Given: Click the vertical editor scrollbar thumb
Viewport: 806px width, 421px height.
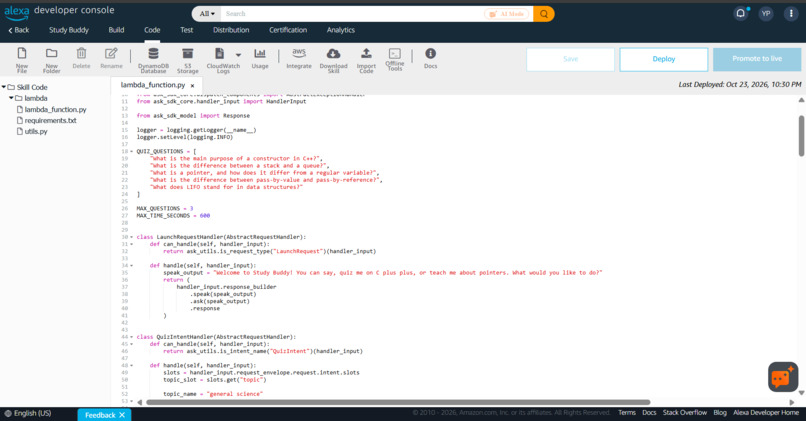Looking at the screenshot, I should pyautogui.click(x=801, y=136).
